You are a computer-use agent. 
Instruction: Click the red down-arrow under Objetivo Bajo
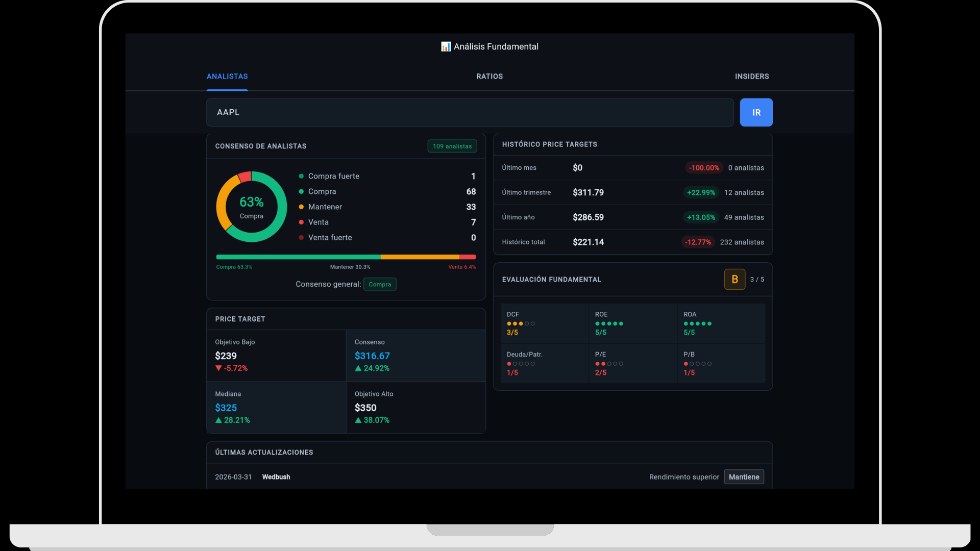coord(218,368)
